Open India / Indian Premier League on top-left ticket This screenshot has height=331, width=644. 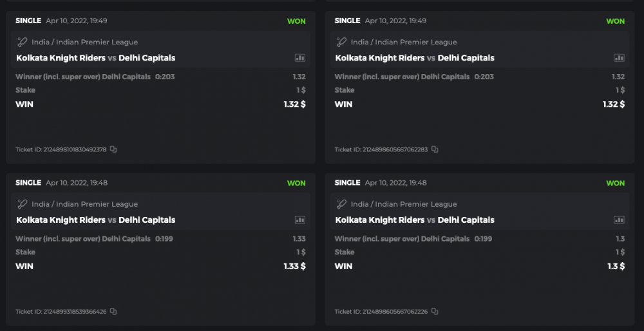(x=84, y=43)
